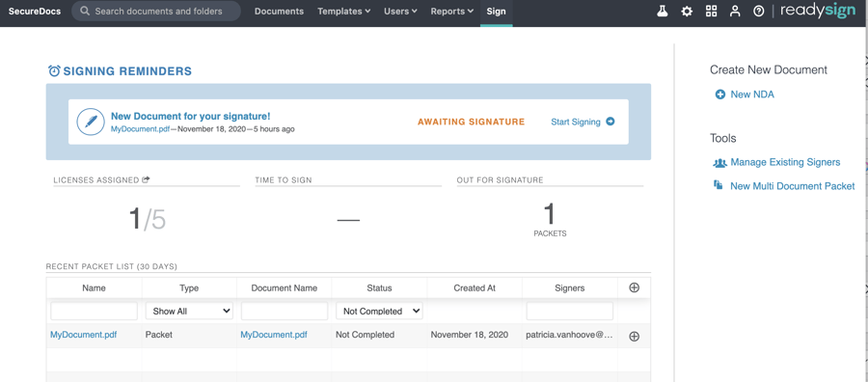The height and width of the screenshot is (382, 868).
Task: Sort by the Name column header
Action: click(95, 287)
